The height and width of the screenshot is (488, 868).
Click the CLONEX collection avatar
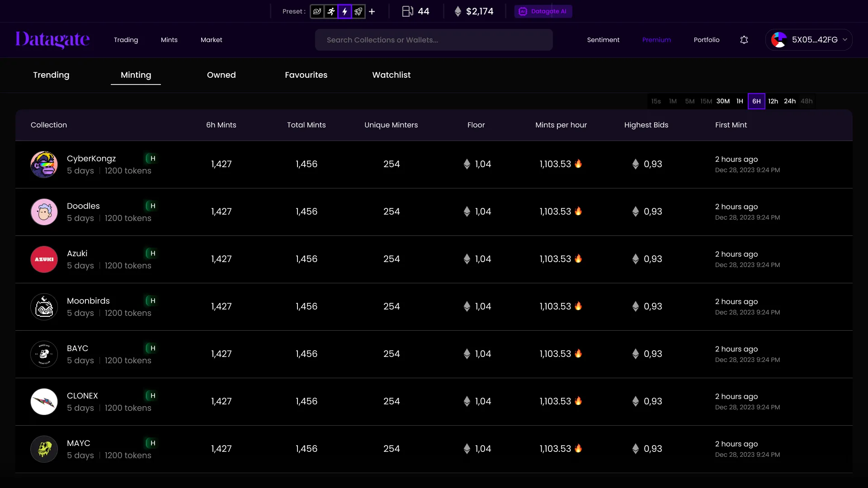coord(44,402)
